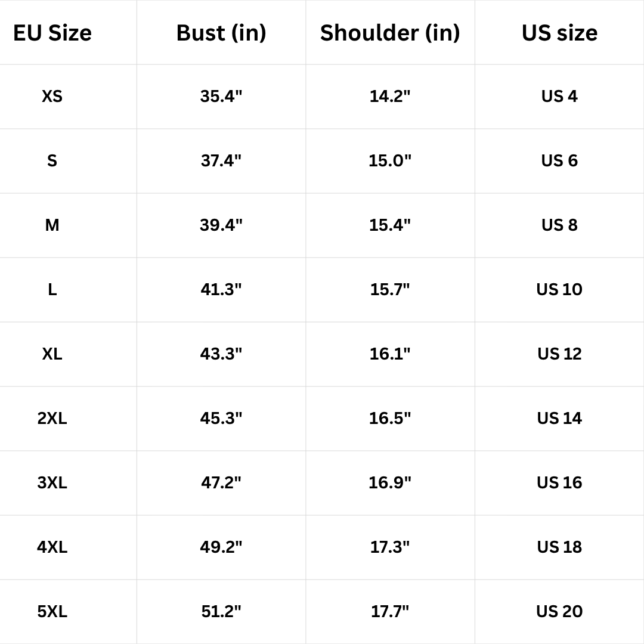The height and width of the screenshot is (644, 644).
Task: Select the 15.0" shoulder value
Action: click(390, 160)
